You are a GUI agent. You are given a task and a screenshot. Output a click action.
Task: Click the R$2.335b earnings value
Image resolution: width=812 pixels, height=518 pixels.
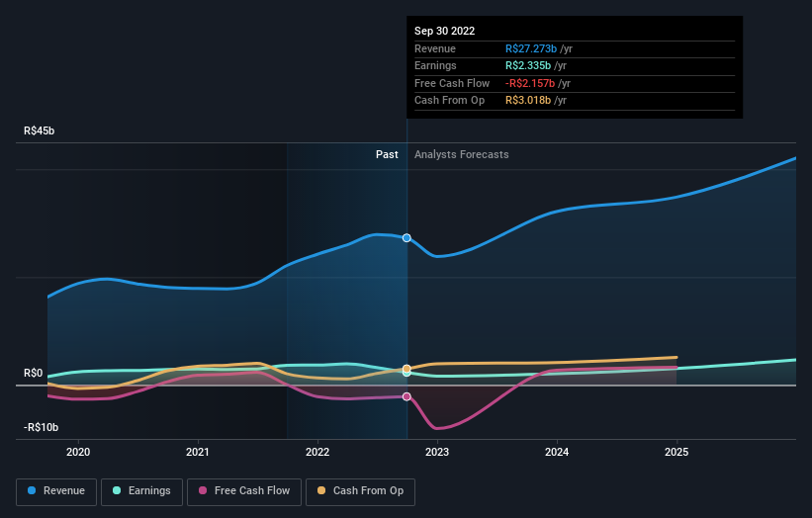[528, 65]
